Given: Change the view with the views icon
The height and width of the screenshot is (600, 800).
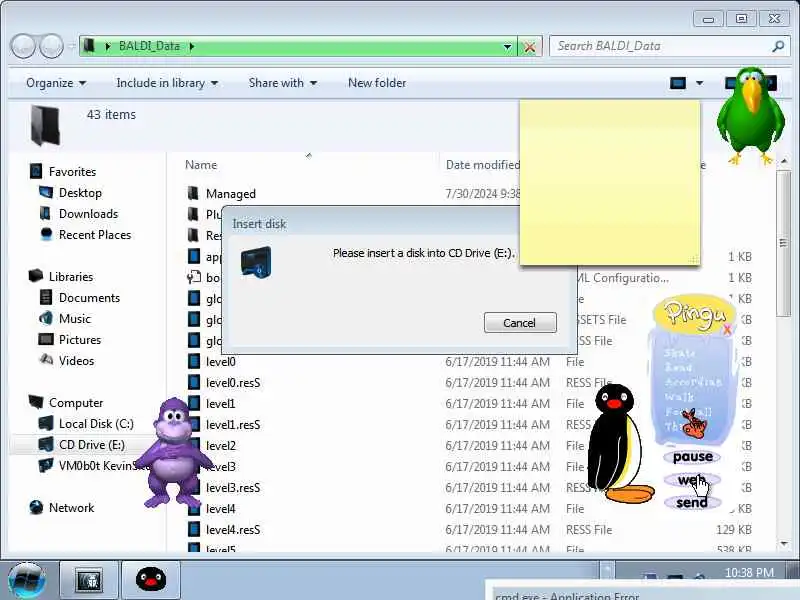Looking at the screenshot, I should 678,83.
